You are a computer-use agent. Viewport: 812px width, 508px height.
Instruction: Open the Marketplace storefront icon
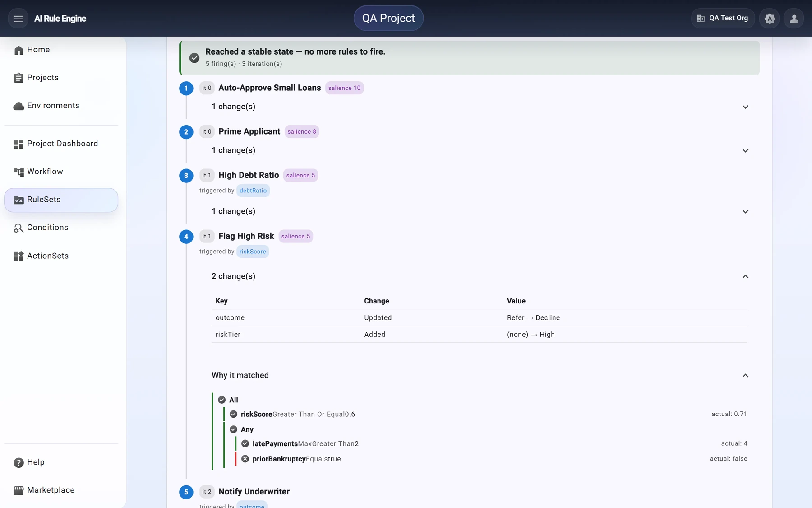[18, 490]
